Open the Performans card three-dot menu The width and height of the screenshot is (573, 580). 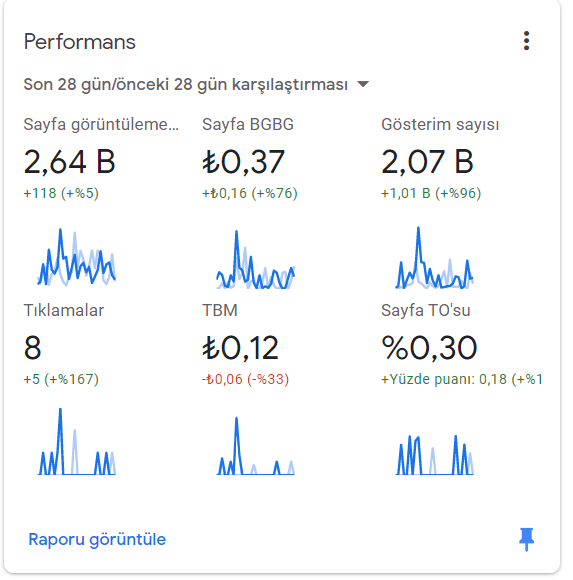coord(526,41)
